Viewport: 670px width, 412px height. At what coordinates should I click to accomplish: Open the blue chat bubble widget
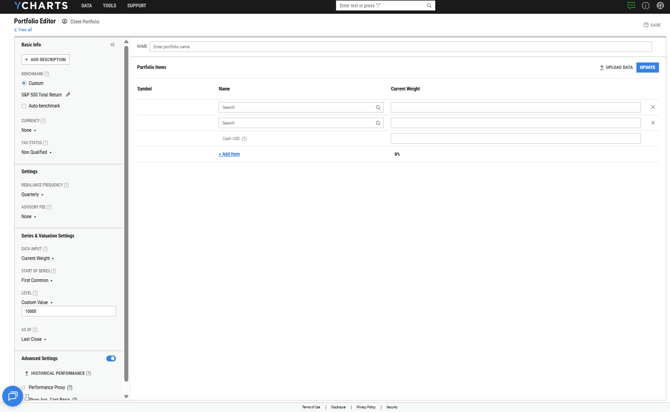click(x=12, y=396)
